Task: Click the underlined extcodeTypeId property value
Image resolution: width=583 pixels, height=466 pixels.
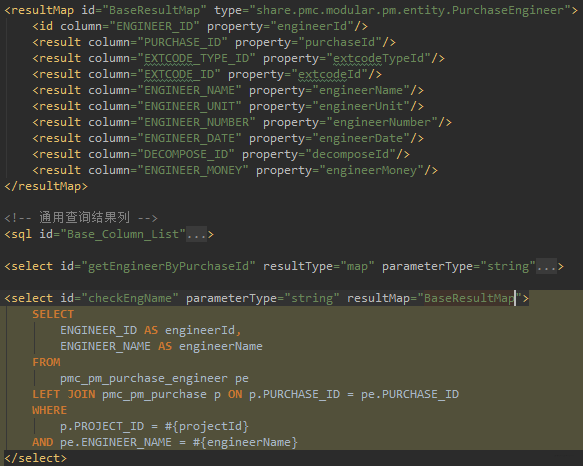Action: point(379,58)
